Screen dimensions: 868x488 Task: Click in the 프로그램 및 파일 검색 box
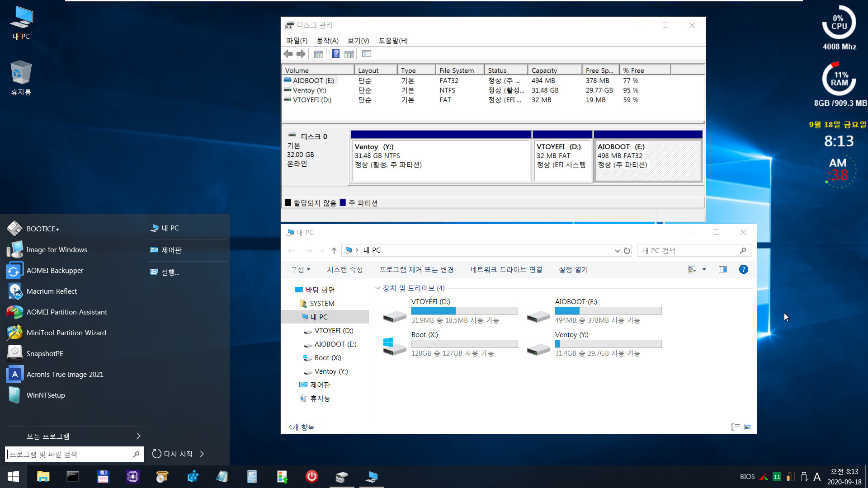click(x=75, y=454)
